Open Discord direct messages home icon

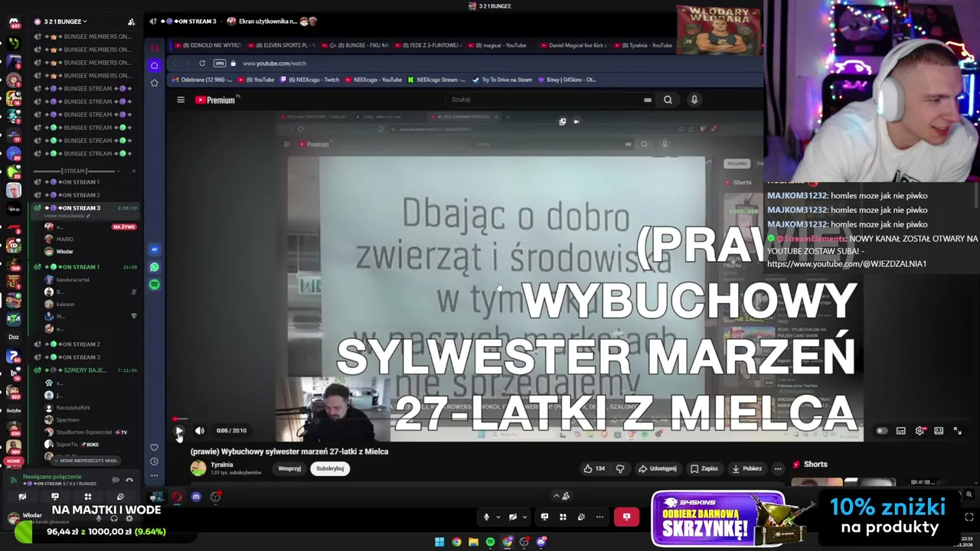click(x=13, y=23)
